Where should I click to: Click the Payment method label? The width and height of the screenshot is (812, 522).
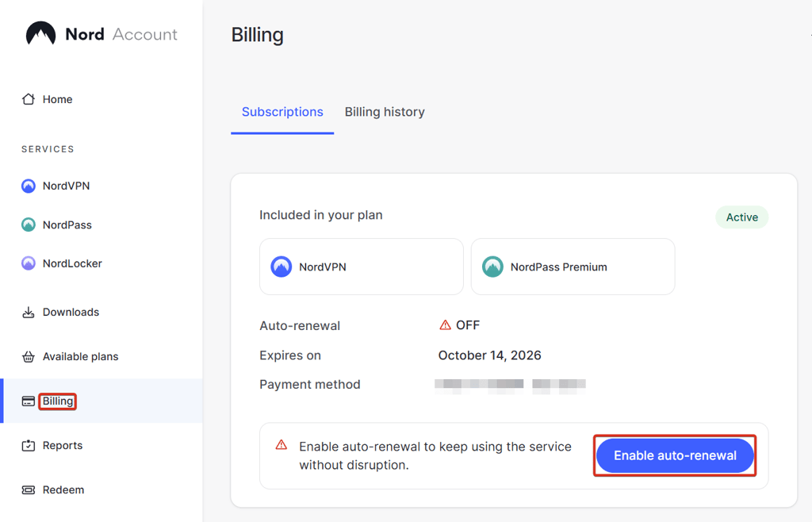pyautogui.click(x=310, y=384)
